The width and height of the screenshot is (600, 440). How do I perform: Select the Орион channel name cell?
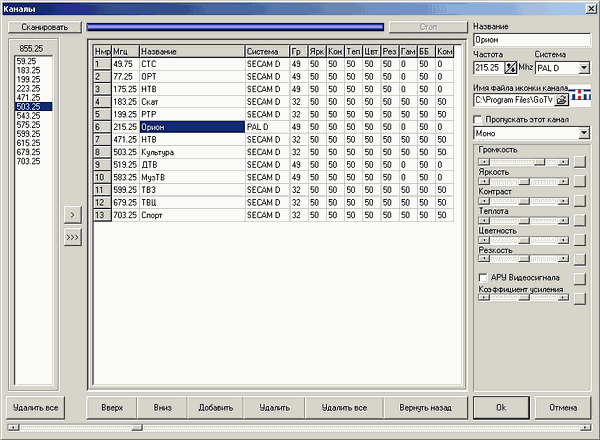pos(192,127)
